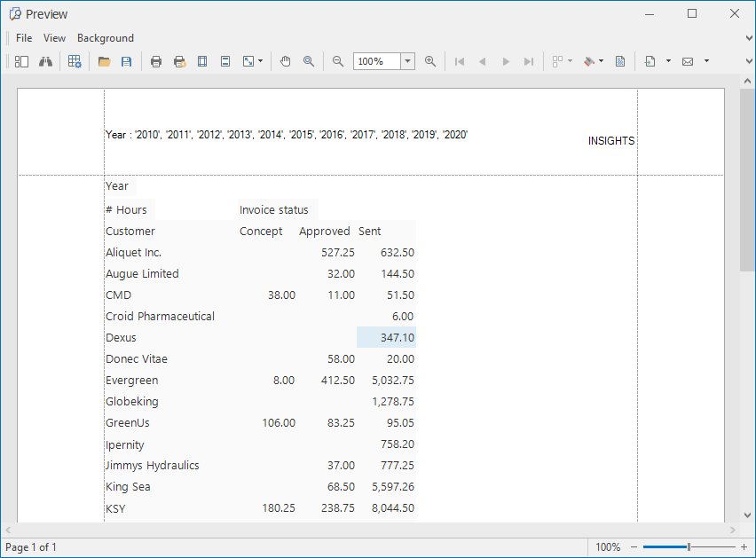Open the File menu
The width and height of the screenshot is (756, 558).
click(24, 38)
